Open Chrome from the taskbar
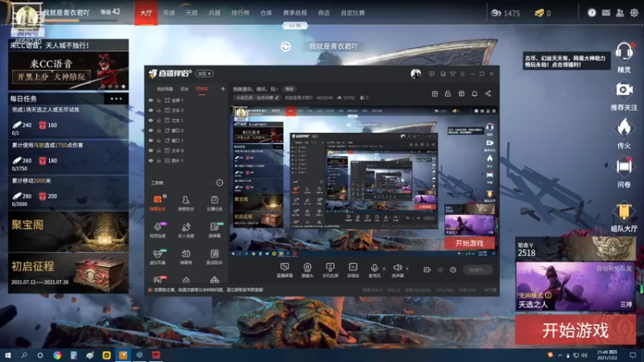This screenshot has width=644, height=362. click(57, 355)
